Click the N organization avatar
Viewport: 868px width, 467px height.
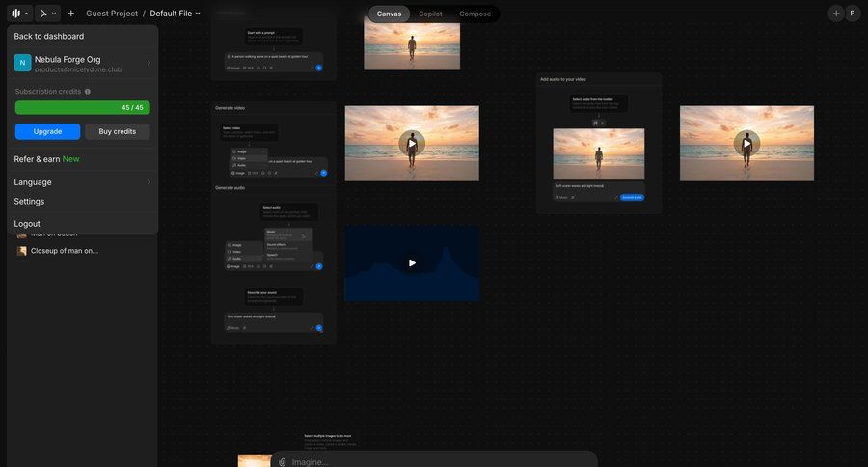(22, 63)
